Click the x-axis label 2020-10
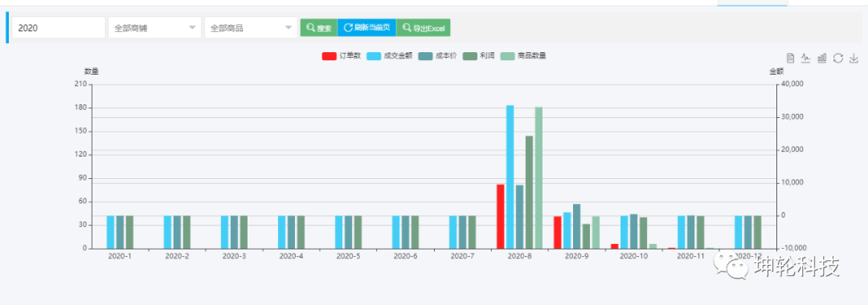This screenshot has height=305, width=868. click(x=633, y=256)
